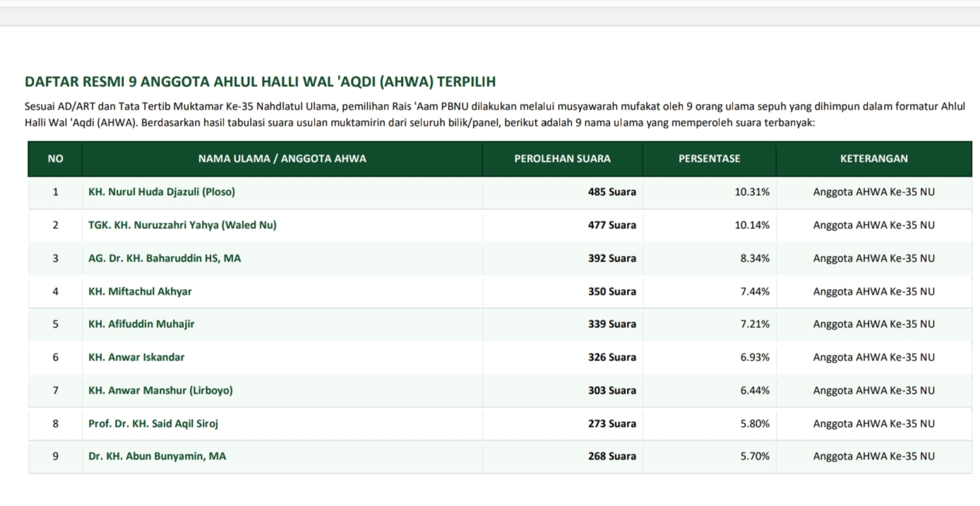Click 'Anggota AHWA Ke-35 NU' in the Dr. KH. Abun Bunyamin row
This screenshot has width=980, height=506.
pyautogui.click(x=874, y=457)
